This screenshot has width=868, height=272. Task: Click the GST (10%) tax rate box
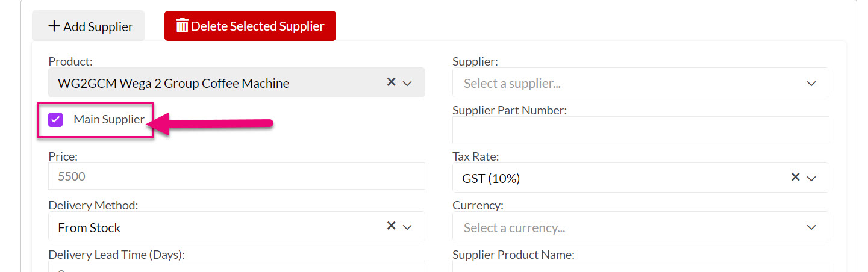(x=640, y=178)
